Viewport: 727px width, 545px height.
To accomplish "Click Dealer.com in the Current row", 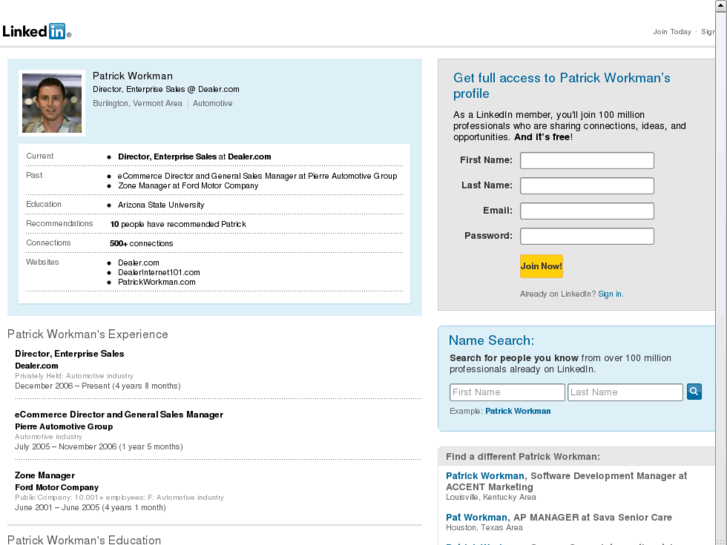I will (249, 157).
